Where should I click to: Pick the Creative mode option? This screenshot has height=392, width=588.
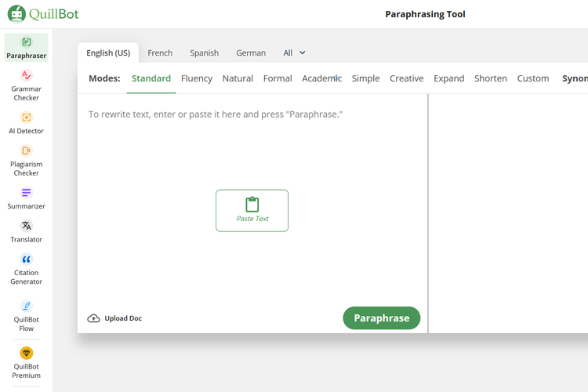[x=406, y=78]
